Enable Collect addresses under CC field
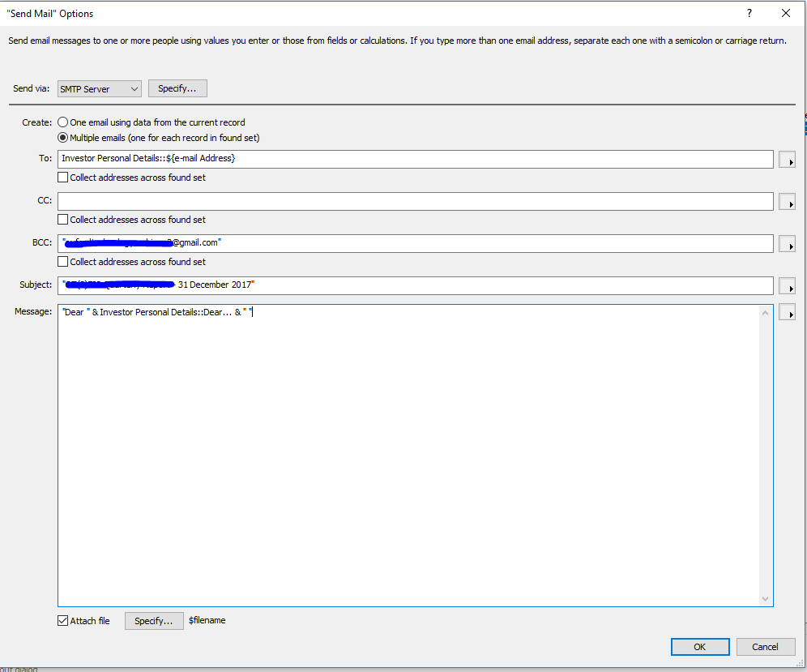Image resolution: width=807 pixels, height=672 pixels. click(x=62, y=220)
